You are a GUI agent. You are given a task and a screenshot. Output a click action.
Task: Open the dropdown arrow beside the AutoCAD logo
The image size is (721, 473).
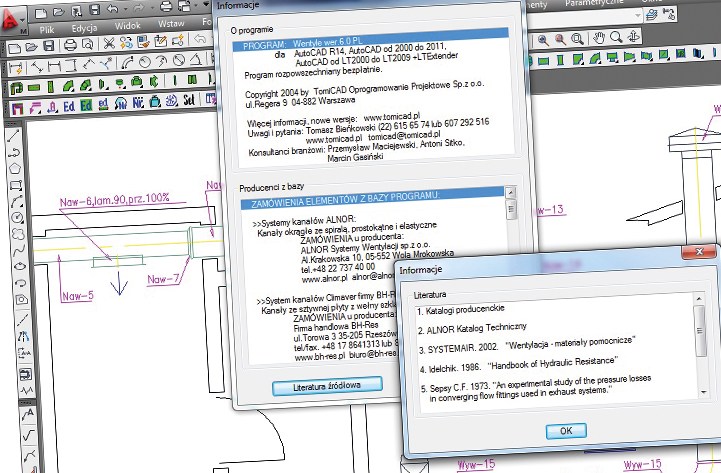(x=23, y=21)
